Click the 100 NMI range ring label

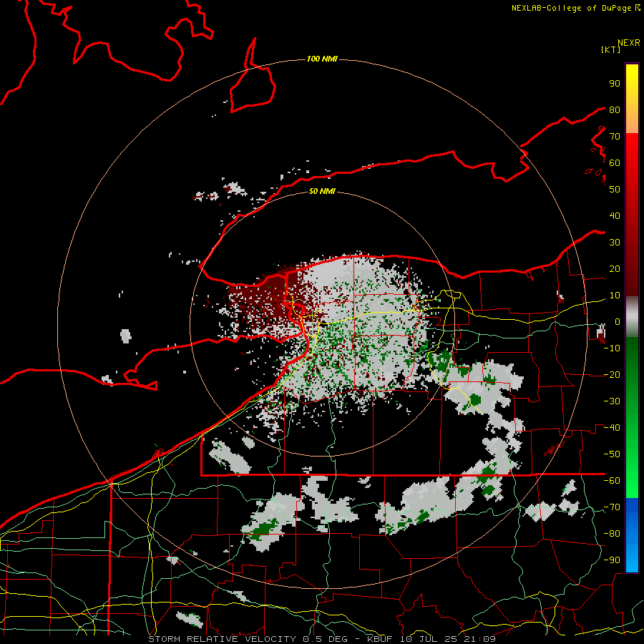point(322,59)
